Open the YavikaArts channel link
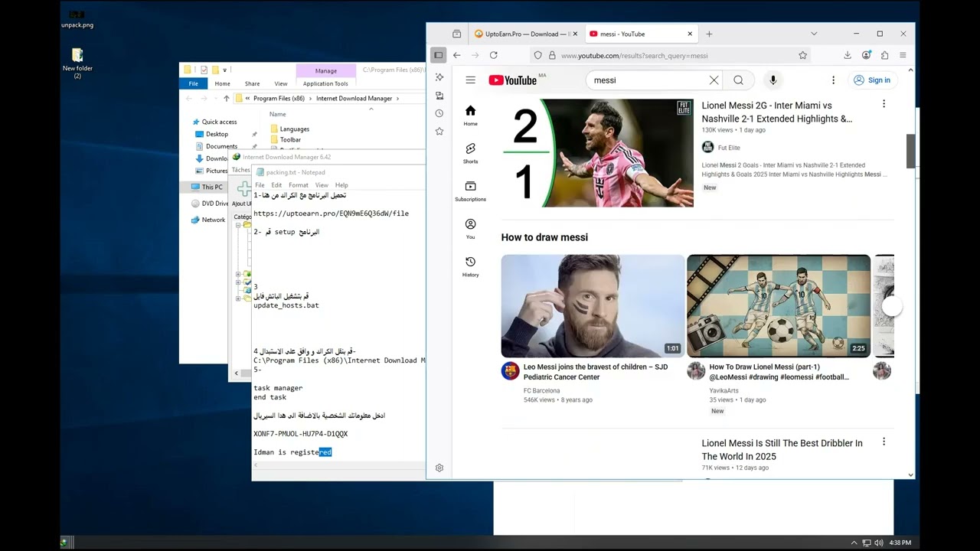Screen dimensions: 980x551 coord(724,391)
